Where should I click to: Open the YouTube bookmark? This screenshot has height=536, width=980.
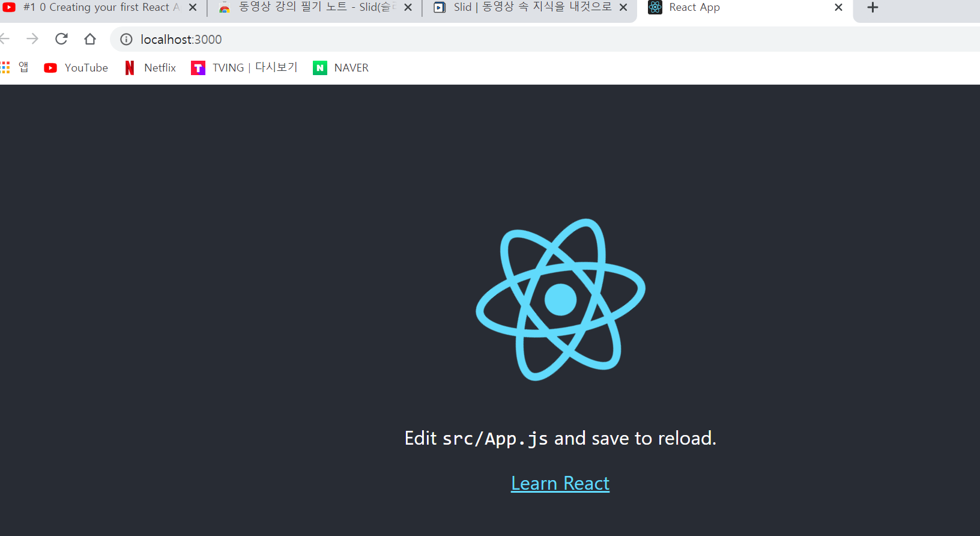pyautogui.click(x=76, y=68)
